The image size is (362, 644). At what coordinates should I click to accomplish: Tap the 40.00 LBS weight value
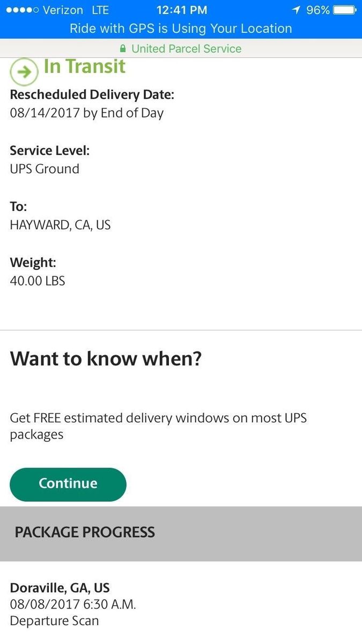tap(38, 281)
